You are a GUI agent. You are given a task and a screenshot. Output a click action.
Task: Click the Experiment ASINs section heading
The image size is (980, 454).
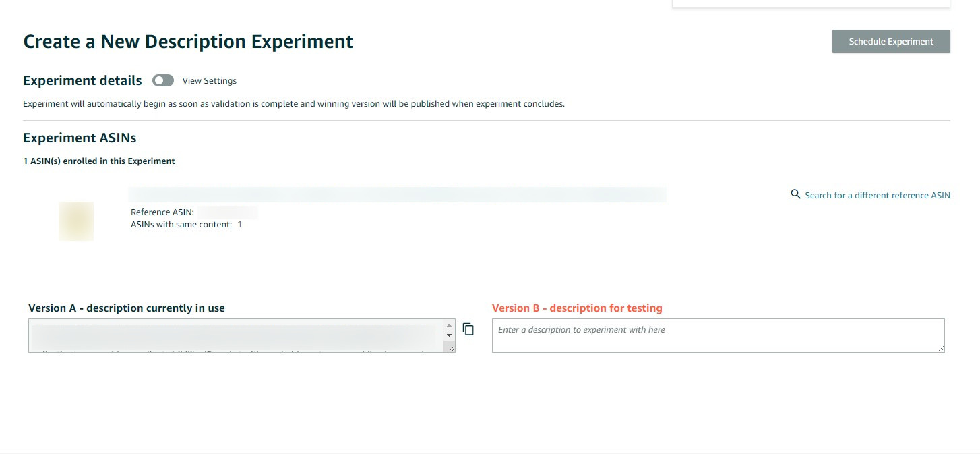pyautogui.click(x=80, y=138)
